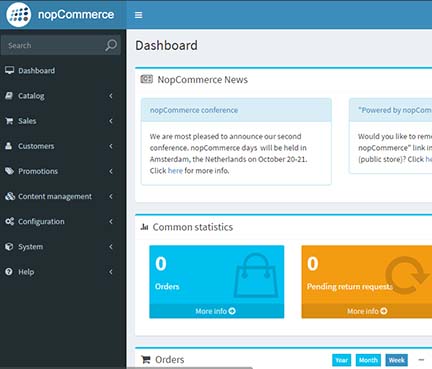The width and height of the screenshot is (432, 369).
Task: Click the shopping bag icon on Orders tile
Action: point(256,275)
